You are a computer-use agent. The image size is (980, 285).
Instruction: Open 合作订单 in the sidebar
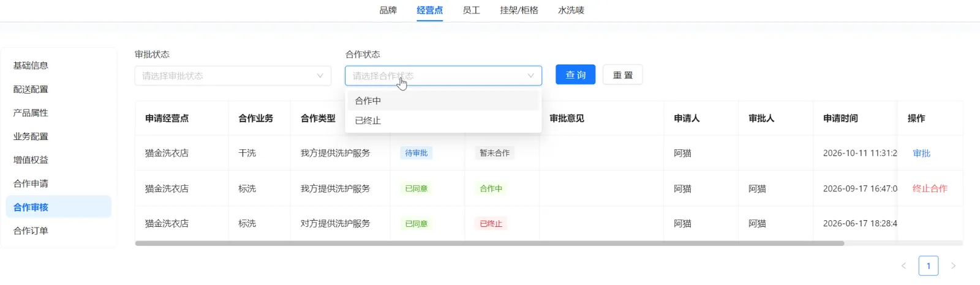58,231
